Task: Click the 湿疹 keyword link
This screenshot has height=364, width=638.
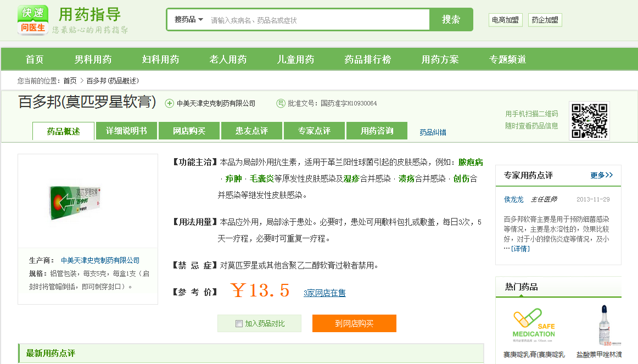Action: click(351, 178)
